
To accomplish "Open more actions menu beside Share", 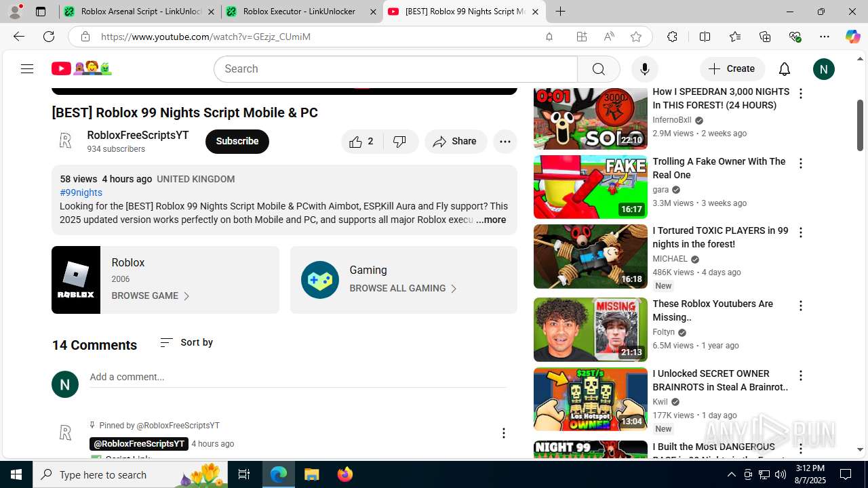I will tap(505, 142).
